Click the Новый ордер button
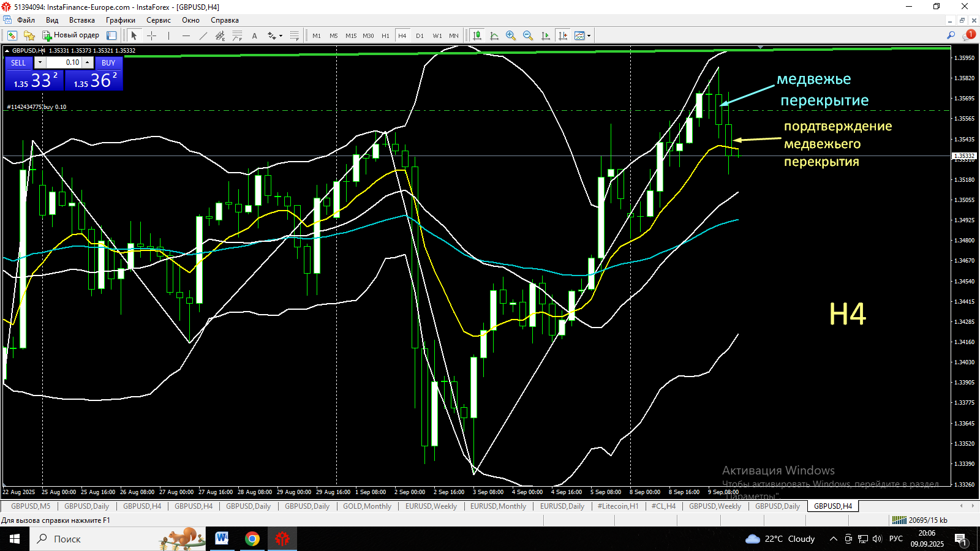Screen dimensions: 980x551 tap(70, 36)
